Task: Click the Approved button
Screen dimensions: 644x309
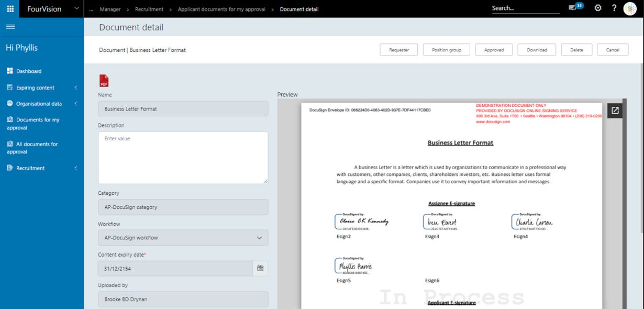Action: pyautogui.click(x=494, y=49)
